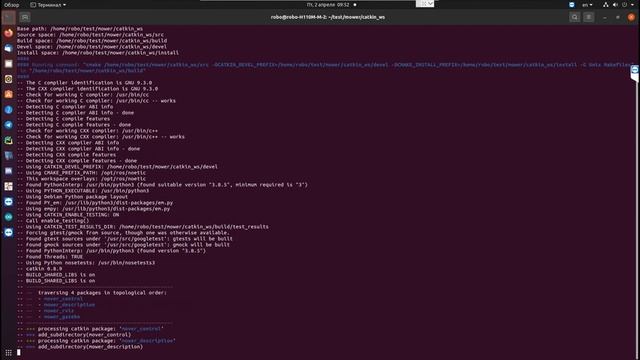Open the teal round dock icon
The width and height of the screenshot is (640, 360).
[x=9, y=217]
